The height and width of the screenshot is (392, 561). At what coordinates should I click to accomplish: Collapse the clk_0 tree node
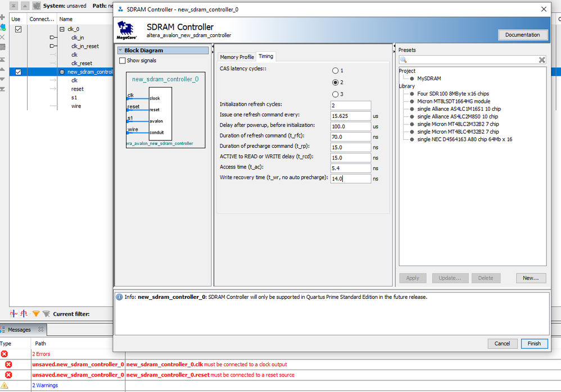click(62, 29)
